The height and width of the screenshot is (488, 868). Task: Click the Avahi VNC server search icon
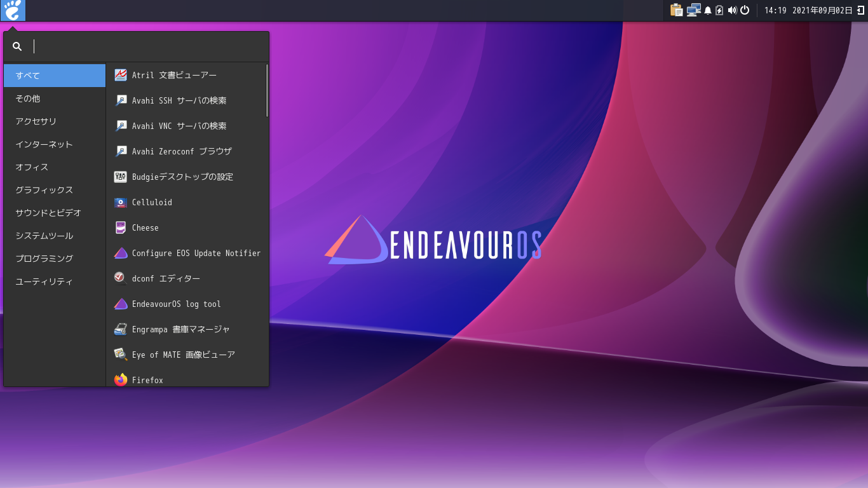click(x=121, y=126)
